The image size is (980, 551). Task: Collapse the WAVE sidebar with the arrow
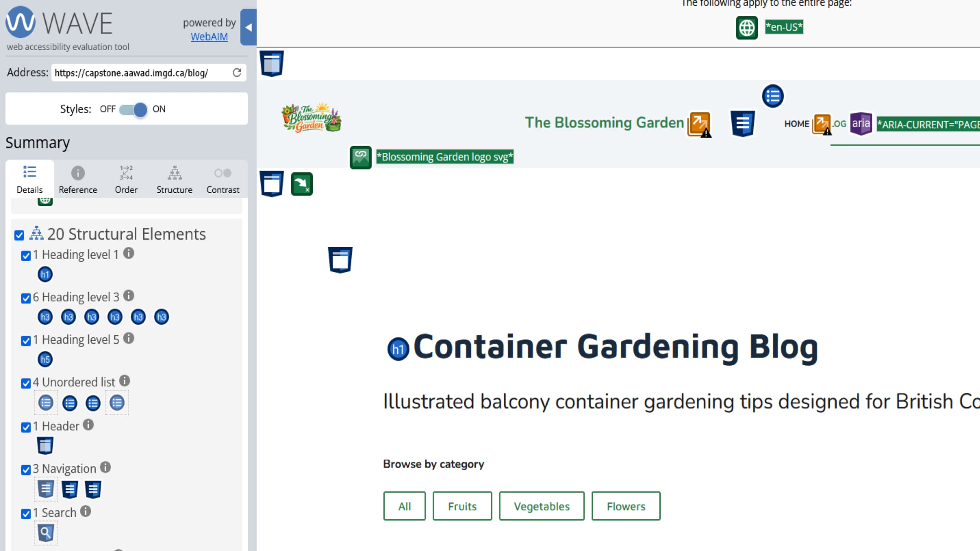pos(248,27)
